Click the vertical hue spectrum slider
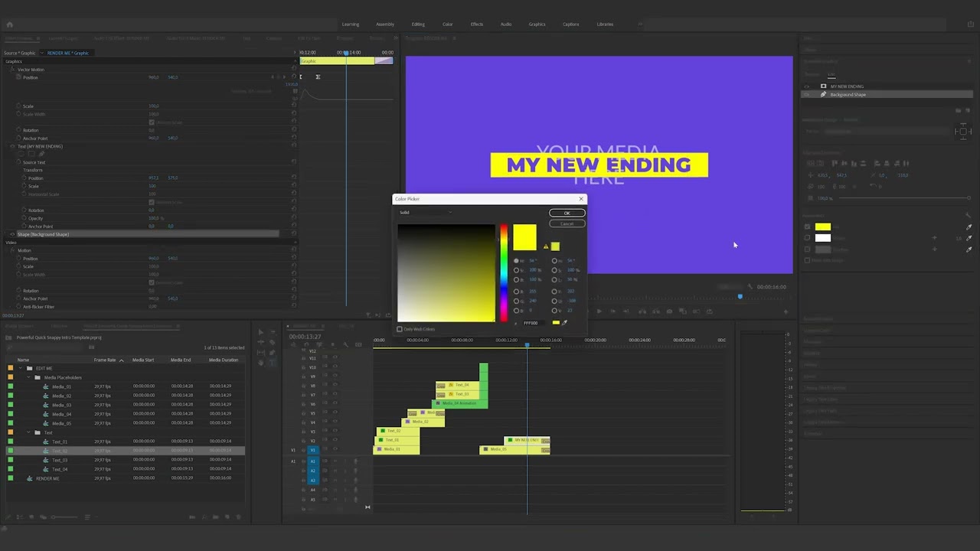This screenshot has height=551, width=980. pos(504,273)
